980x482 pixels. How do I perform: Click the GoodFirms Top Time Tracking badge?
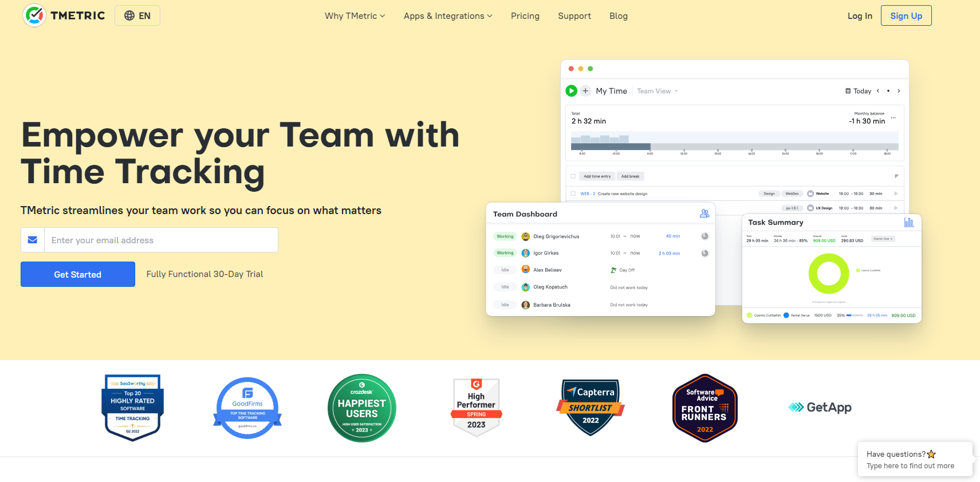coord(247,408)
